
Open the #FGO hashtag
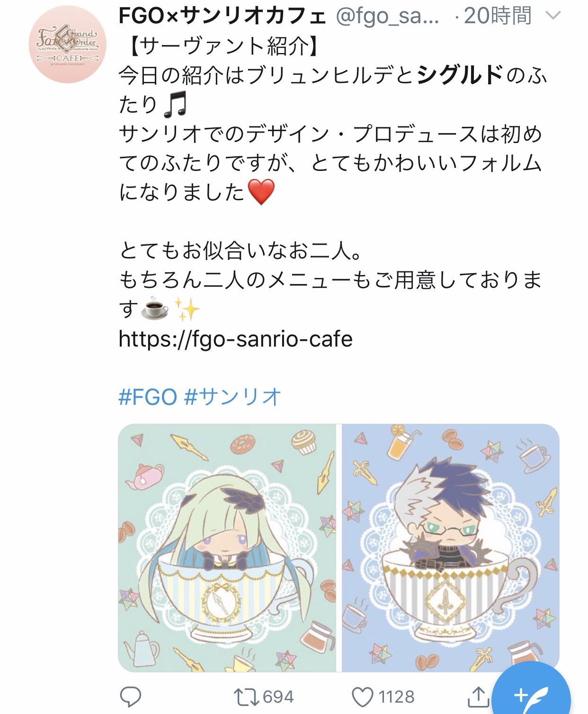click(x=148, y=397)
